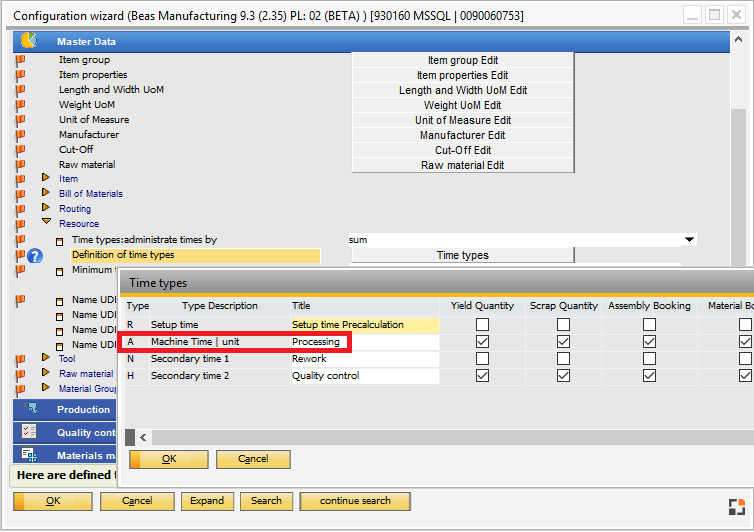Click the Materials management section icon
The image size is (754, 532).
click(29, 454)
